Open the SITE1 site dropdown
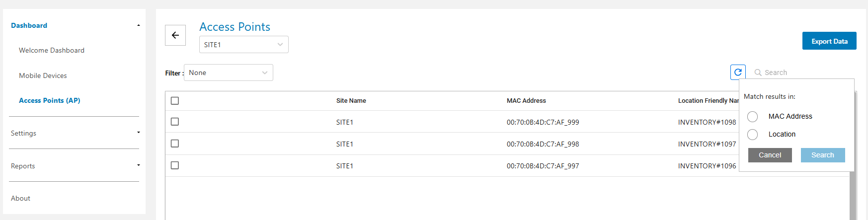The height and width of the screenshot is (220, 868). click(x=243, y=45)
